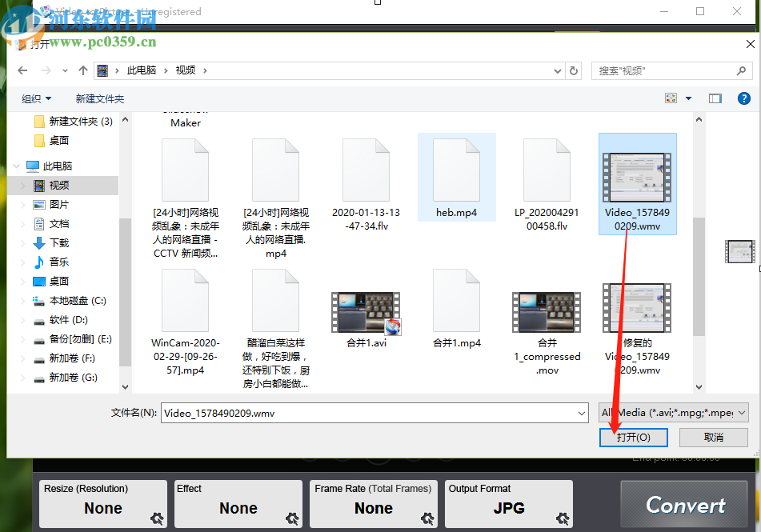Click the back navigation arrow
This screenshot has width=761, height=532.
[x=22, y=70]
